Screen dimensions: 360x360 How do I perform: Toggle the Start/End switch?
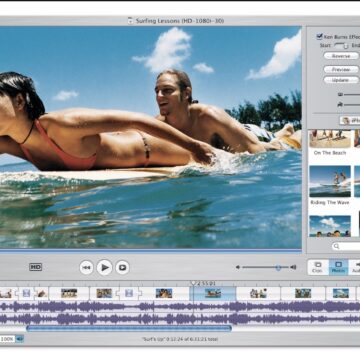(x=341, y=45)
